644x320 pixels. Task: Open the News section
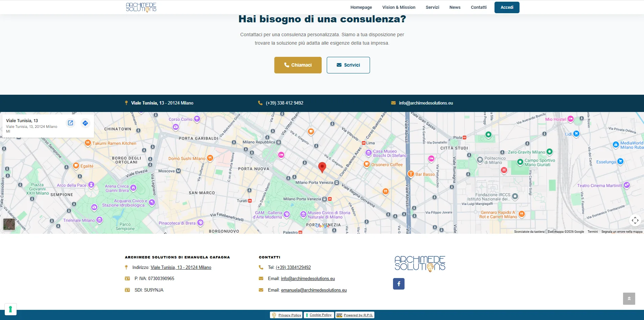(x=455, y=7)
